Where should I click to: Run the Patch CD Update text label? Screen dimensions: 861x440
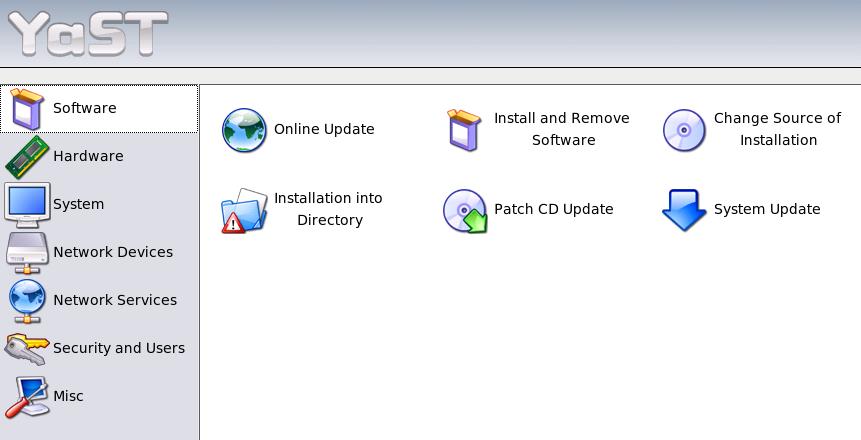point(554,209)
